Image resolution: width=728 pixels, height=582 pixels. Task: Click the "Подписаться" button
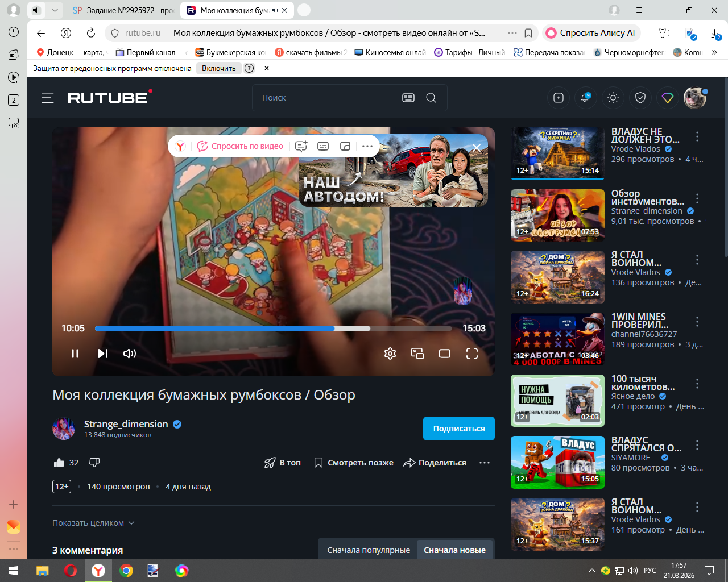459,429
